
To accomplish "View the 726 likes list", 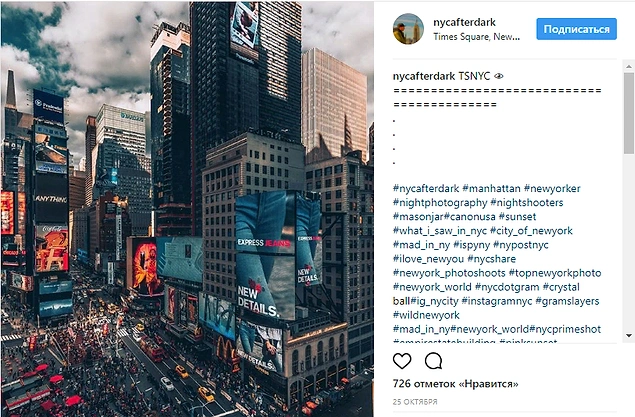I will (455, 383).
